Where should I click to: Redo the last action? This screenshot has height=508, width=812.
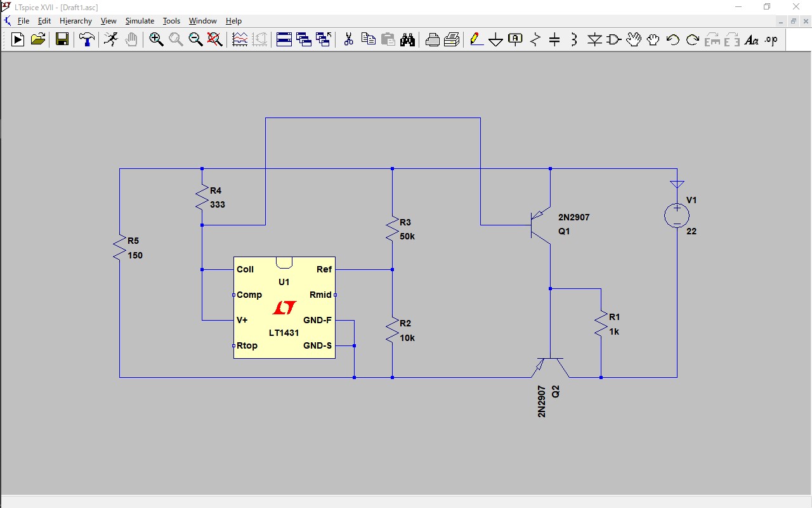[693, 39]
